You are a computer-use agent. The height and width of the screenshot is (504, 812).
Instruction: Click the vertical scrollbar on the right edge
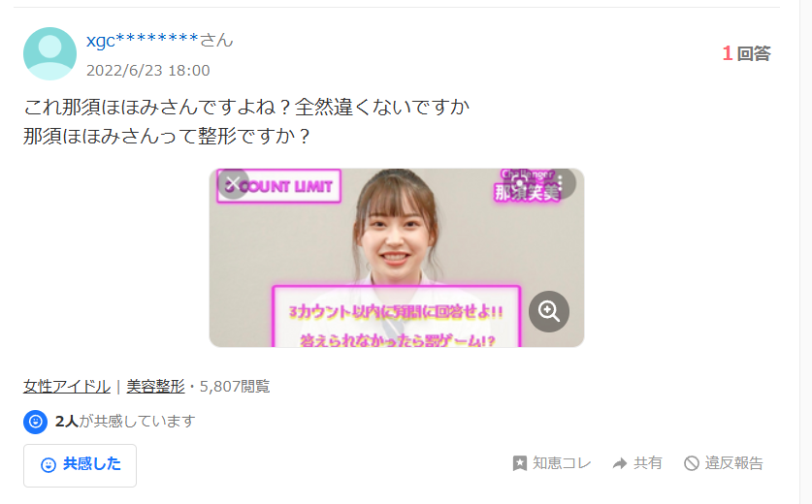[x=806, y=252]
